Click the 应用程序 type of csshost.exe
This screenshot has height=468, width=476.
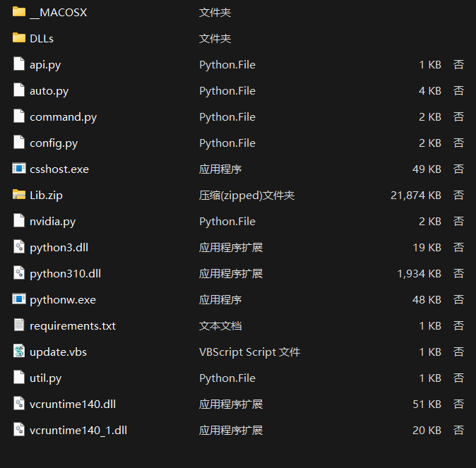220,169
